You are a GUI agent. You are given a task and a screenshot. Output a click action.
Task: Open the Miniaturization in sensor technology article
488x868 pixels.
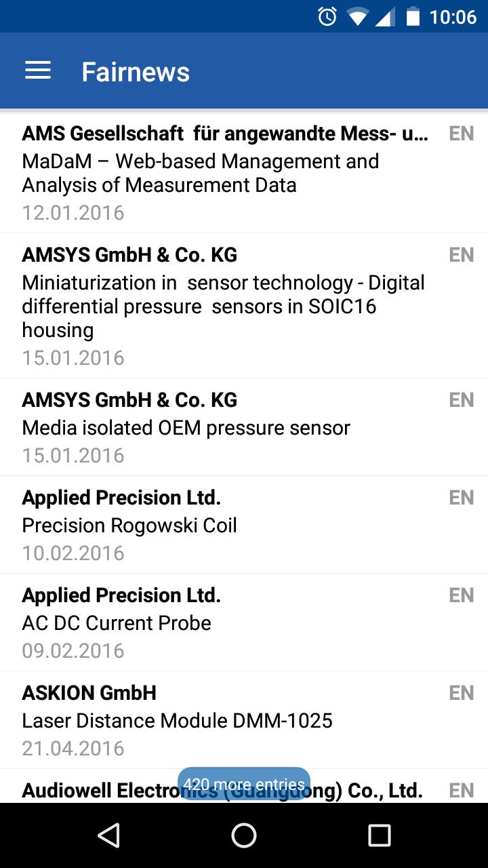[x=224, y=307]
